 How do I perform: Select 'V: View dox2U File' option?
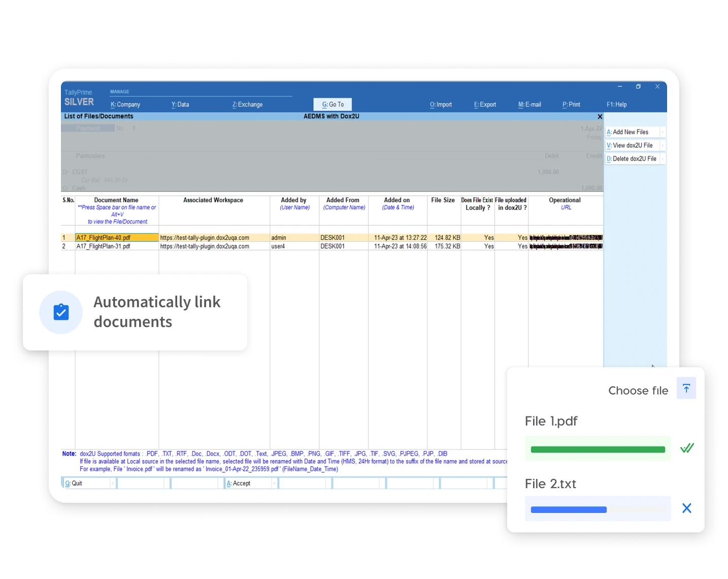pos(634,145)
